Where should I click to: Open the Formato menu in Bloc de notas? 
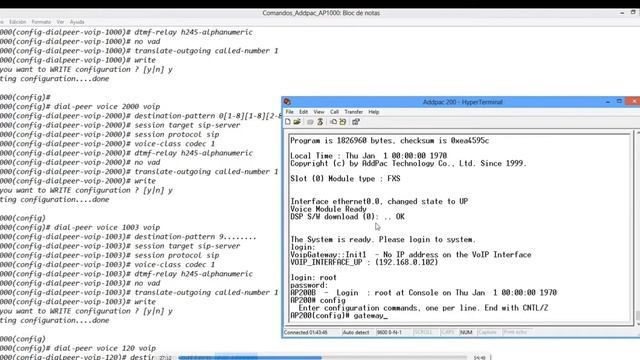41,22
